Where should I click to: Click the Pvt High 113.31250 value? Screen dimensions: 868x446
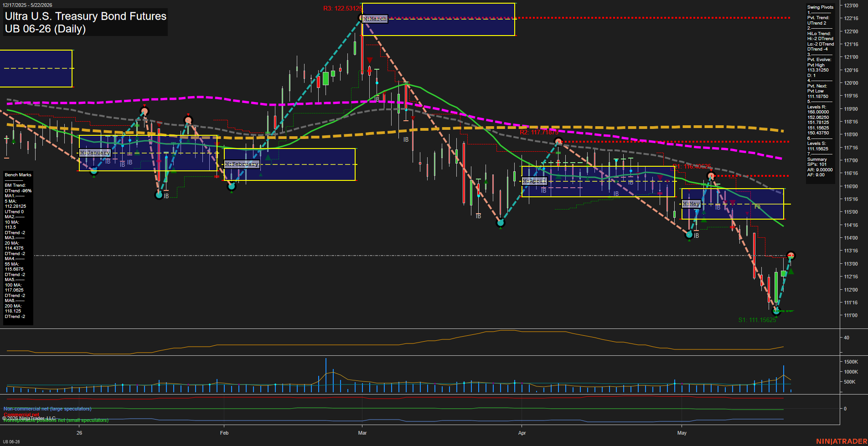818,70
